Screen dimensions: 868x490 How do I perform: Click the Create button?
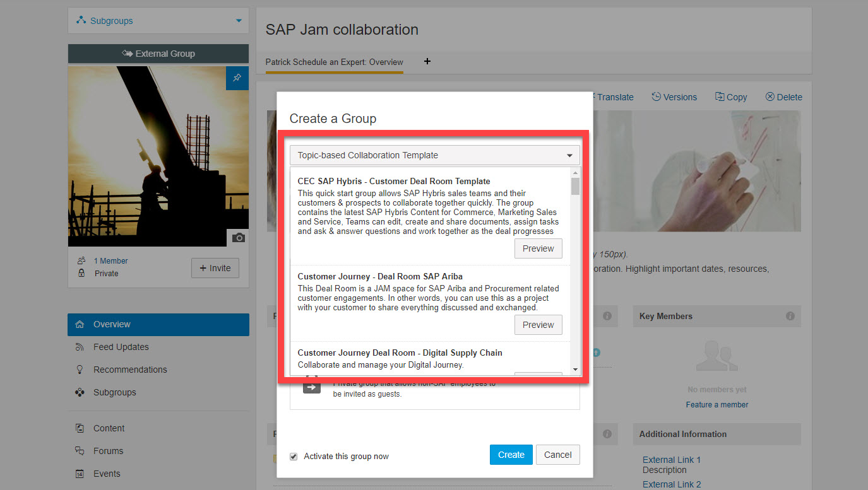(x=511, y=455)
